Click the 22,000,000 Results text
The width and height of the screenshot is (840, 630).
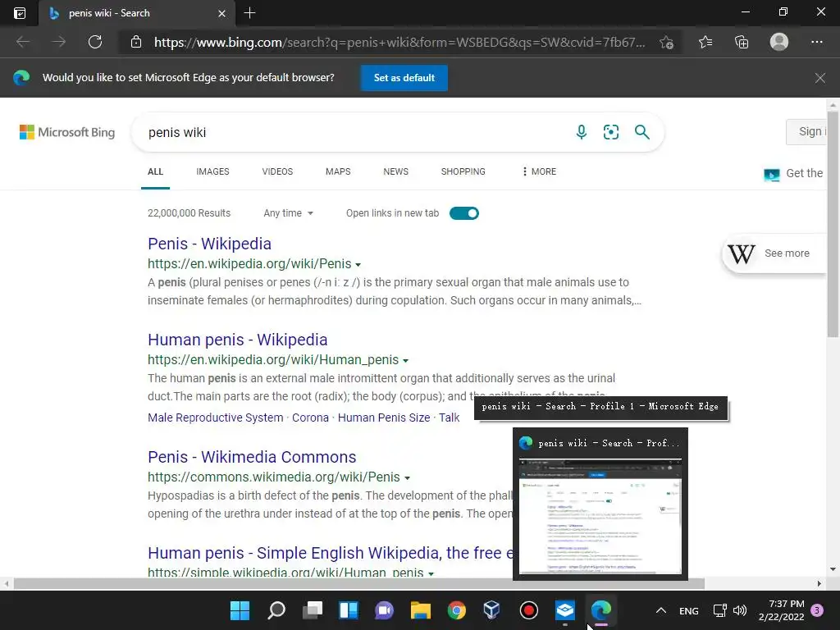pyautogui.click(x=189, y=213)
